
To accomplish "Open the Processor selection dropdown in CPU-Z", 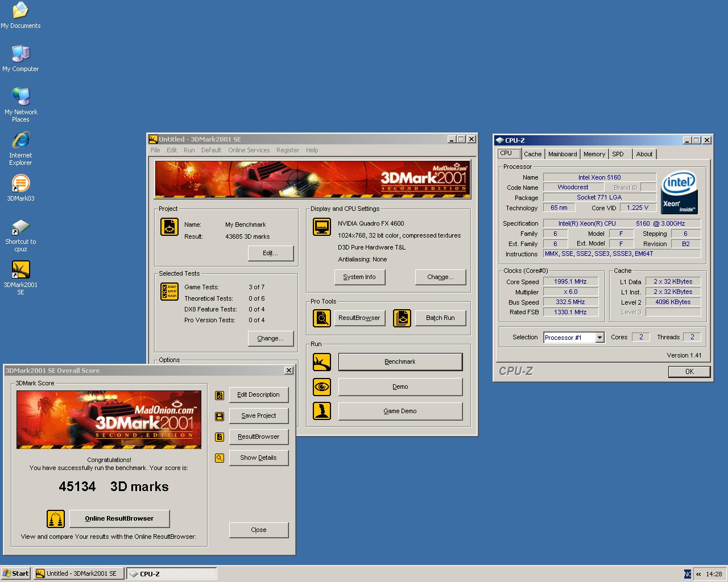I will (599, 338).
